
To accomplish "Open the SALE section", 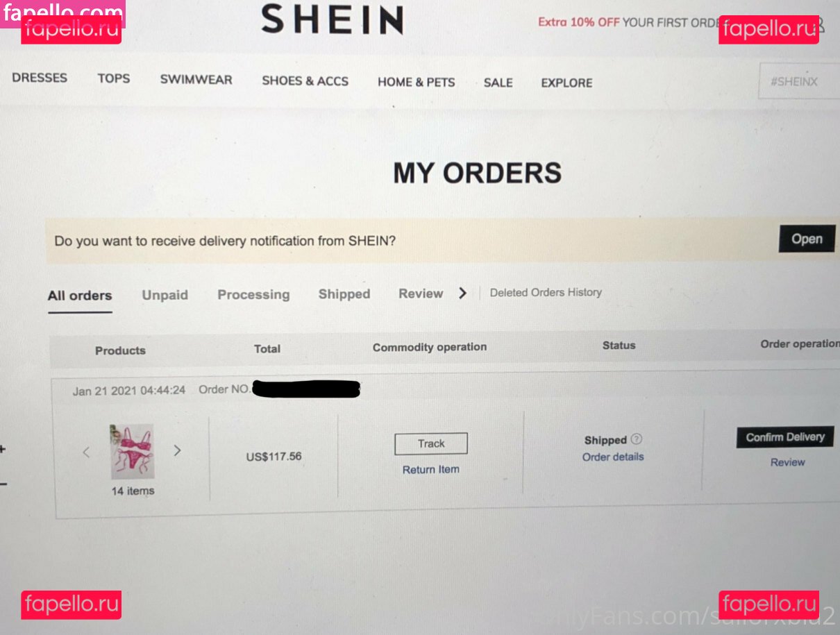I will pyautogui.click(x=498, y=83).
